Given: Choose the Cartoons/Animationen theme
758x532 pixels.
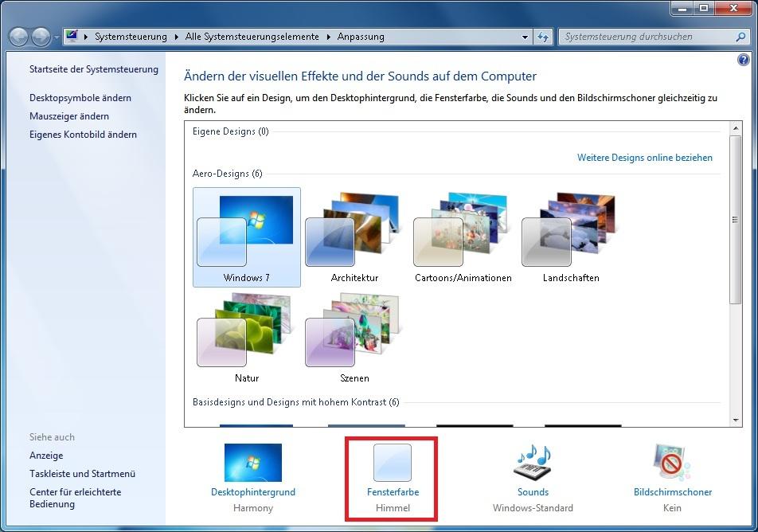Looking at the screenshot, I should (463, 237).
